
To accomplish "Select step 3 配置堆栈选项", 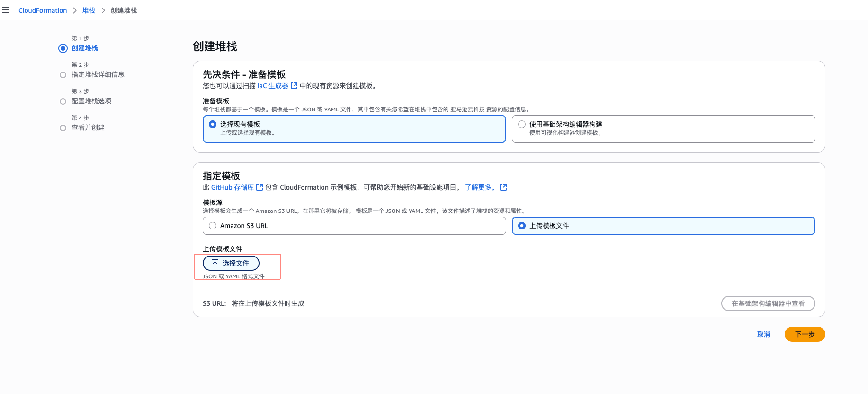I will [91, 101].
